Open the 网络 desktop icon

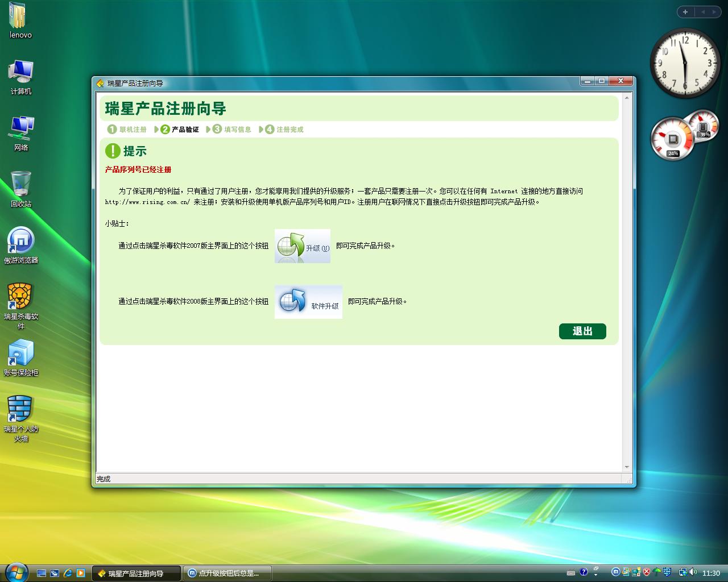click(x=20, y=134)
